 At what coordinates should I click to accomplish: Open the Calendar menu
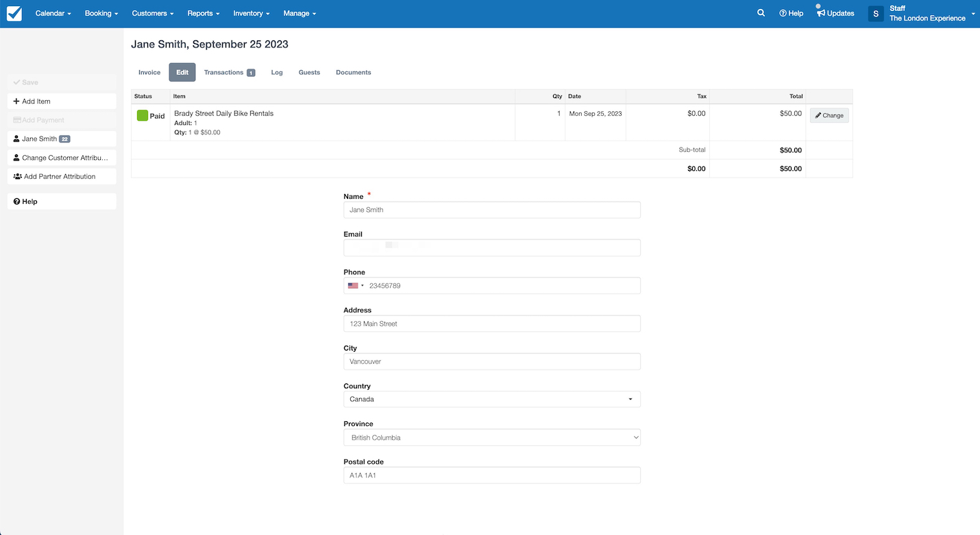click(53, 13)
